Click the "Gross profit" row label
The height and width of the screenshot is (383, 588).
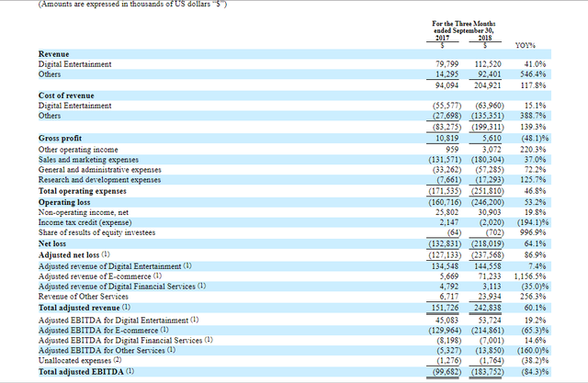(62, 136)
